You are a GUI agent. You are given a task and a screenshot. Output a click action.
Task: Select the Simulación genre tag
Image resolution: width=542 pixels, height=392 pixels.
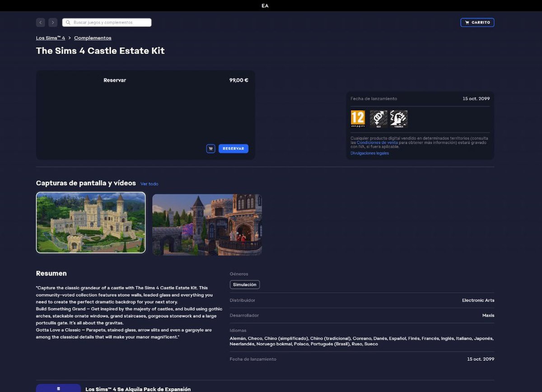(244, 285)
